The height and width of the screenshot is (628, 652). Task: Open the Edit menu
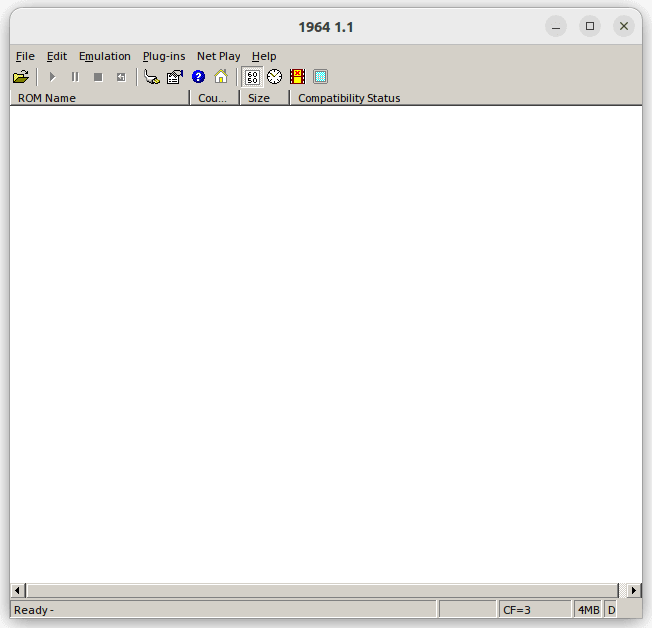[x=57, y=56]
